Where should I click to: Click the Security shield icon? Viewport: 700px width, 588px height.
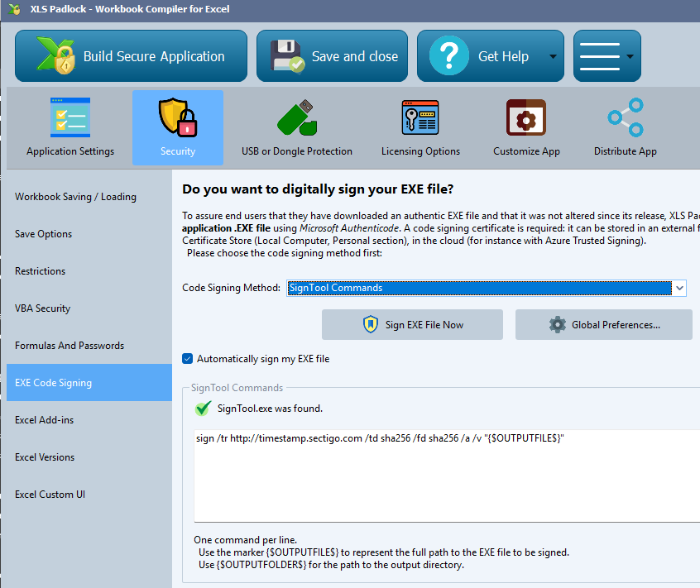177,117
